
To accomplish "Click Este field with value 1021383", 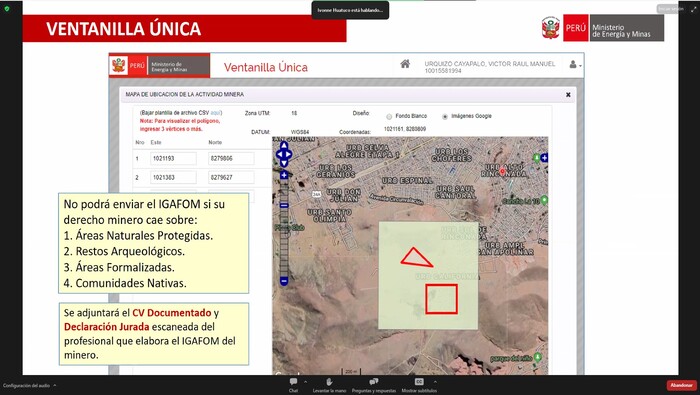I will (173, 177).
